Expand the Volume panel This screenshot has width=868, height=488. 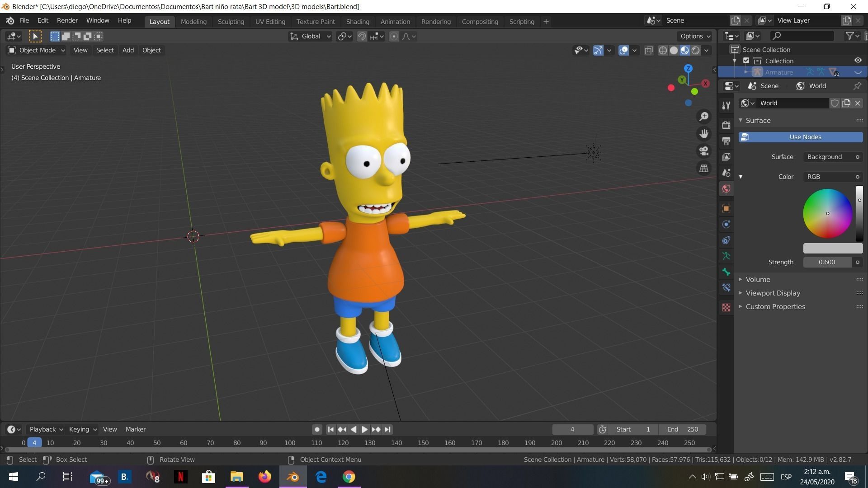tap(758, 279)
